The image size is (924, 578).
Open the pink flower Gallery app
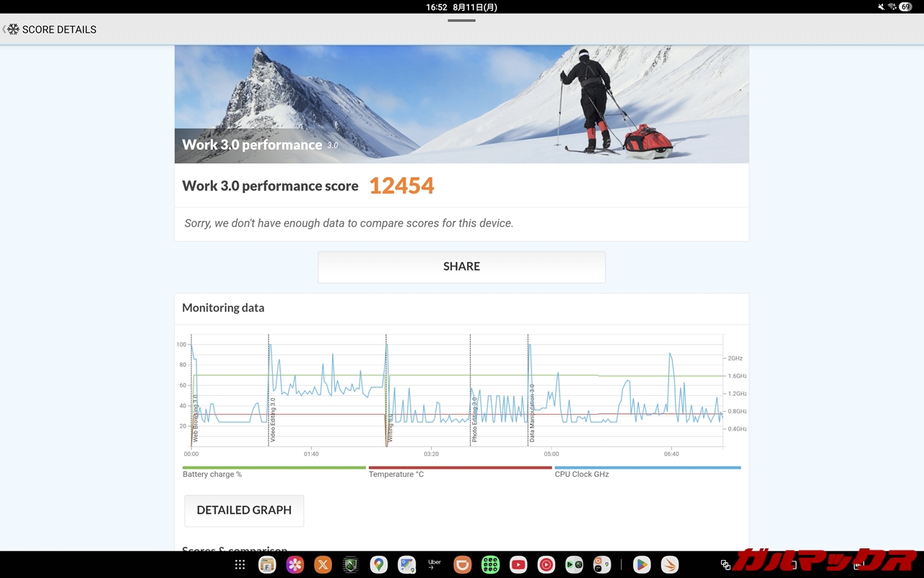click(295, 565)
